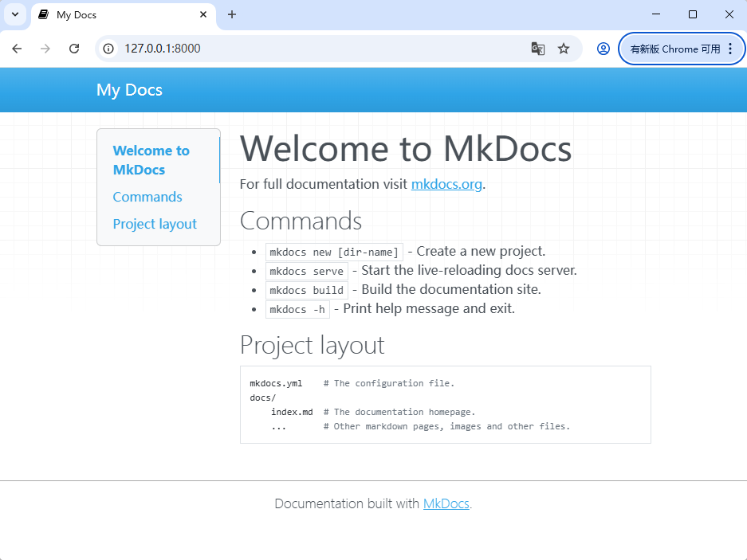Click the forward navigation arrow
Screen dimensions: 747x560
[45, 49]
